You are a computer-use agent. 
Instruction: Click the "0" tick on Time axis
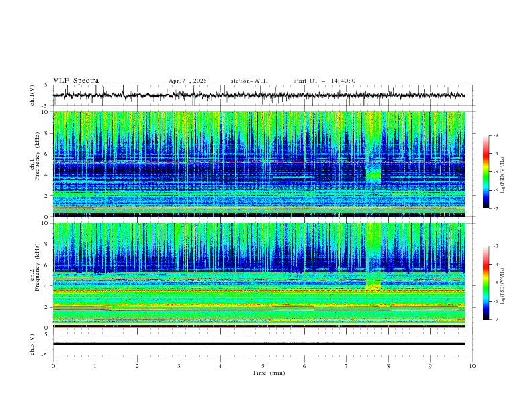pos(53,366)
